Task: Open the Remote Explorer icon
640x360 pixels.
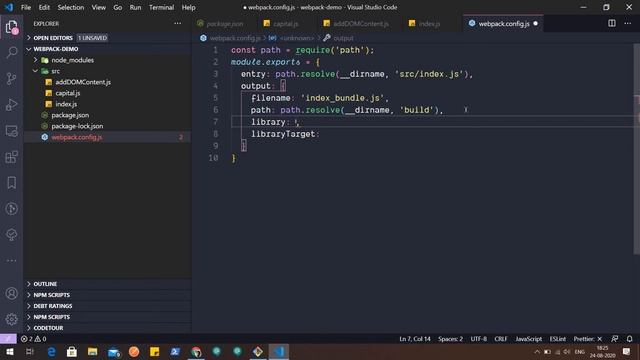Action: pyautogui.click(x=11, y=131)
